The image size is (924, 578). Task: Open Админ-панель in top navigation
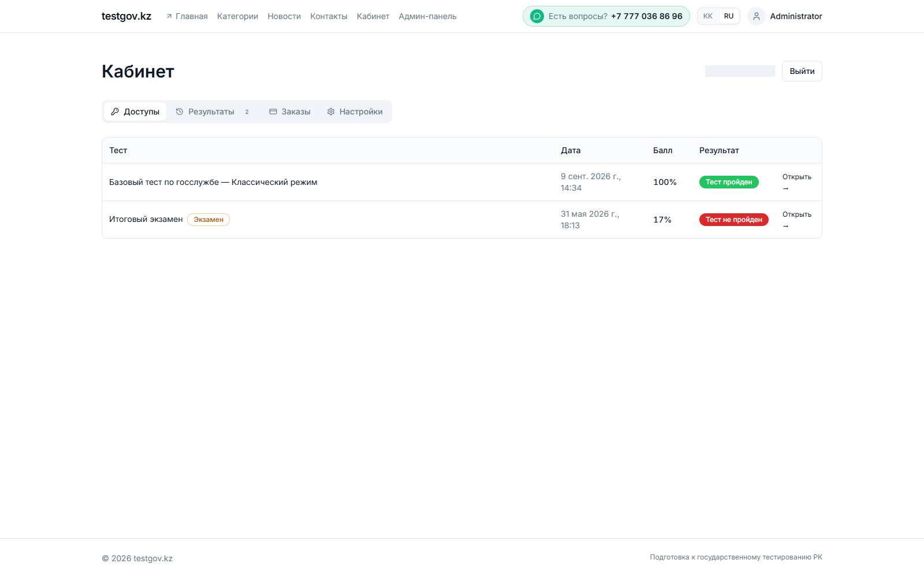tap(427, 16)
